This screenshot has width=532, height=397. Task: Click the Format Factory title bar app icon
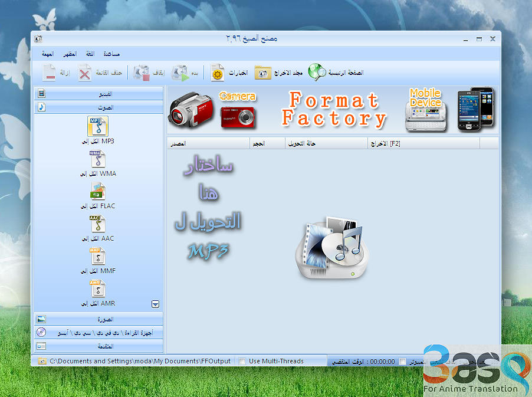pyautogui.click(x=38, y=39)
